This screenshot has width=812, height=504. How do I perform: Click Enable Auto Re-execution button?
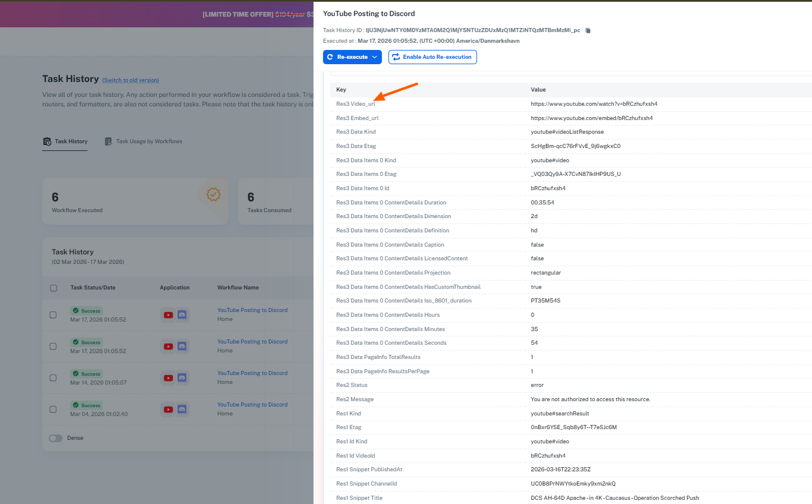[432, 57]
